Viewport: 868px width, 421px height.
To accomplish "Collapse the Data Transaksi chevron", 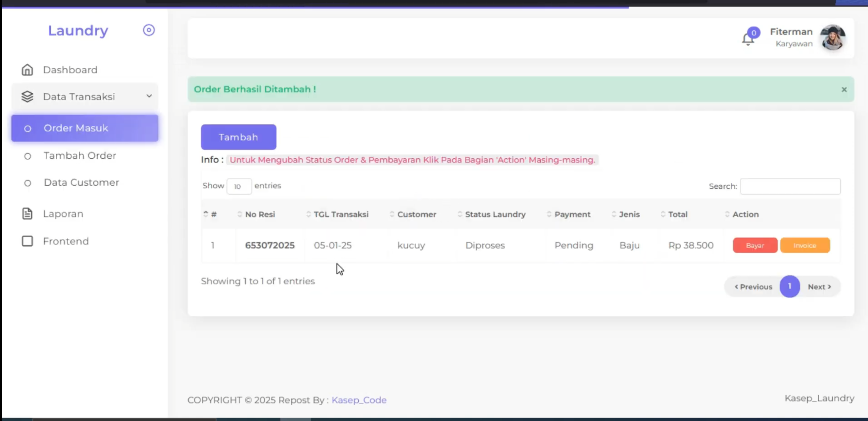I will (149, 96).
